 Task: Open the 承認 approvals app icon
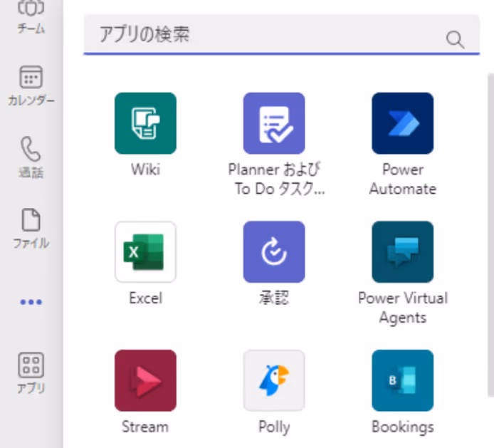coord(274,252)
